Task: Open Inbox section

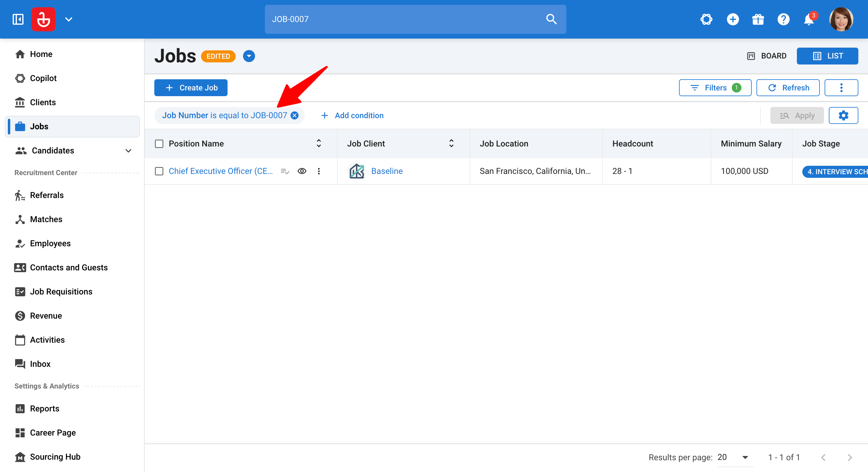Action: click(x=72, y=364)
